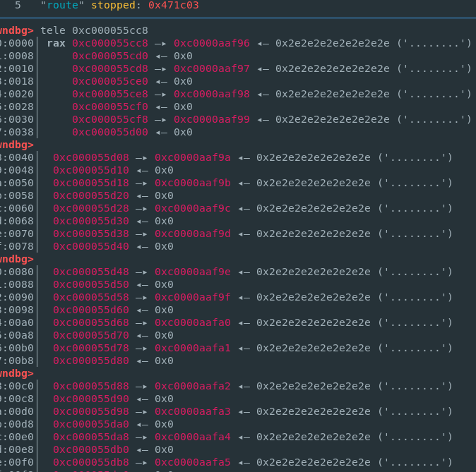Select stack address 0xc000055d28

[x=91, y=208]
